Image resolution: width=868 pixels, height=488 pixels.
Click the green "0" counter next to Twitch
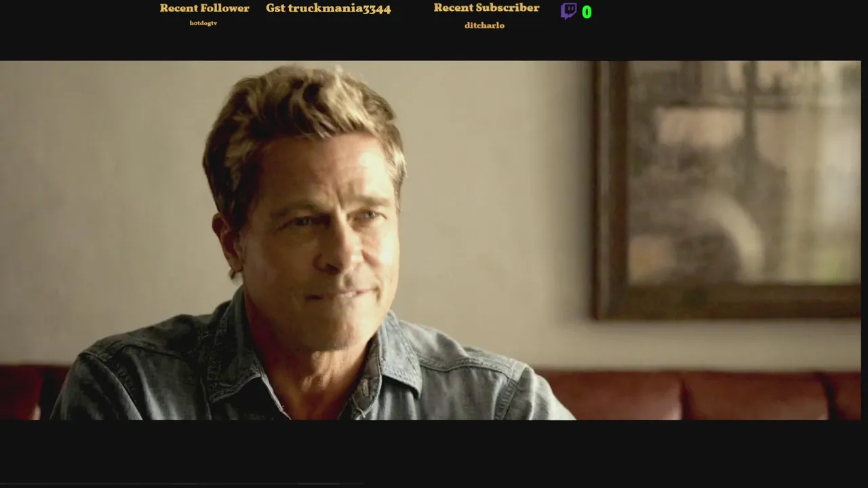pos(587,12)
